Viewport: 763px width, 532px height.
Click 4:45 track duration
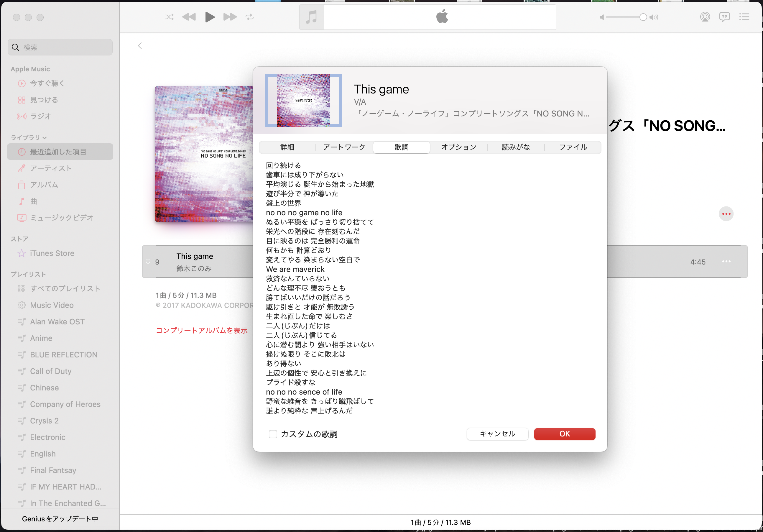click(x=698, y=262)
